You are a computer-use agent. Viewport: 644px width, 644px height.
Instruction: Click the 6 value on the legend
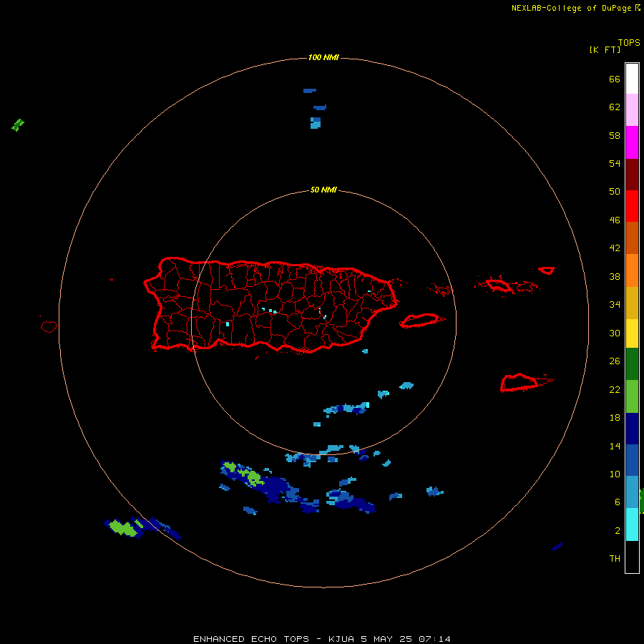(x=617, y=502)
